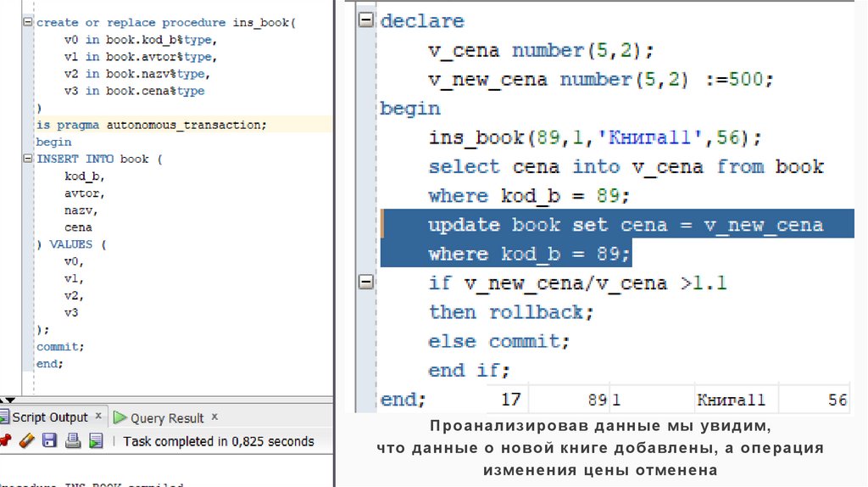Viewport: 868px width, 487px height.
Task: Click the 'end if;' line
Action: (x=469, y=370)
